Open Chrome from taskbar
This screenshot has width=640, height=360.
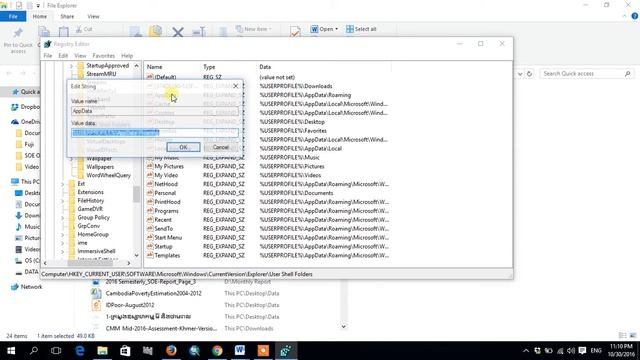pyautogui.click(x=217, y=351)
